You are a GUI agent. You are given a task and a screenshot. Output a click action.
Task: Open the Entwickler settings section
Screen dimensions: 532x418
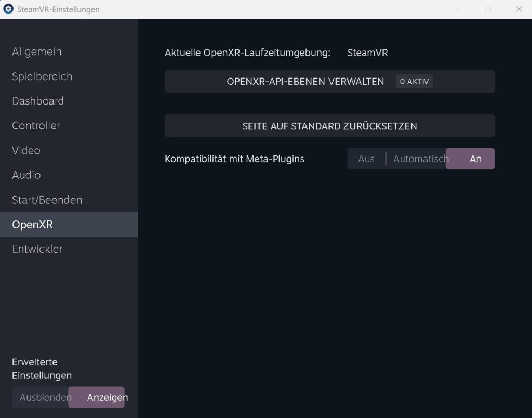(37, 249)
